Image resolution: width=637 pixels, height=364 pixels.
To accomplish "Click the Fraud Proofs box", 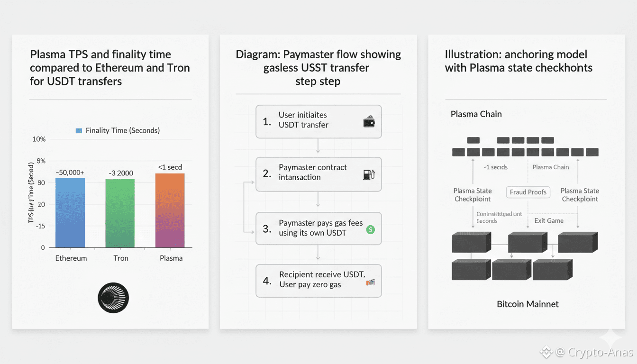I will (x=528, y=192).
